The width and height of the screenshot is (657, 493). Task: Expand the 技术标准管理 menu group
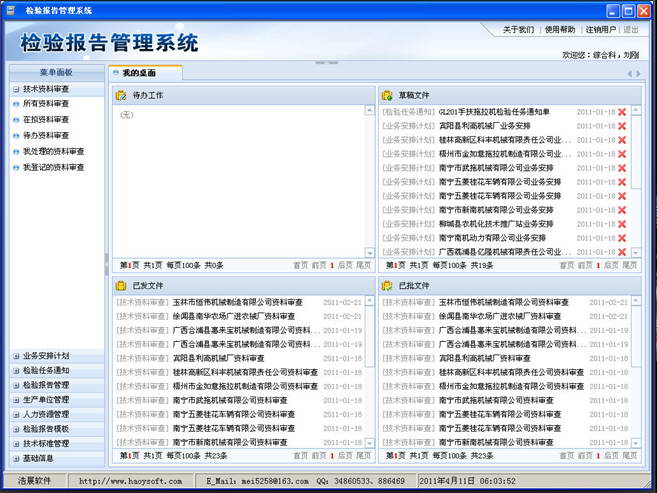(16, 444)
